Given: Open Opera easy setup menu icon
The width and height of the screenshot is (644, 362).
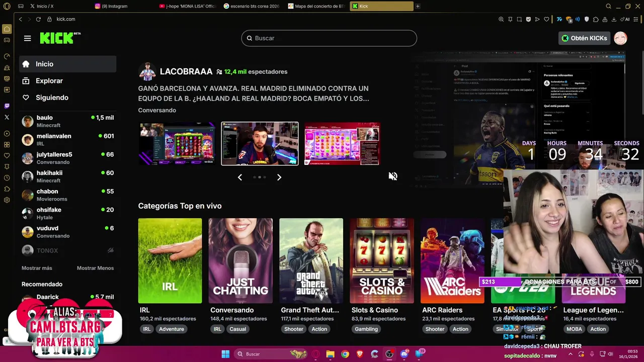Looking at the screenshot, I should click(x=636, y=20).
